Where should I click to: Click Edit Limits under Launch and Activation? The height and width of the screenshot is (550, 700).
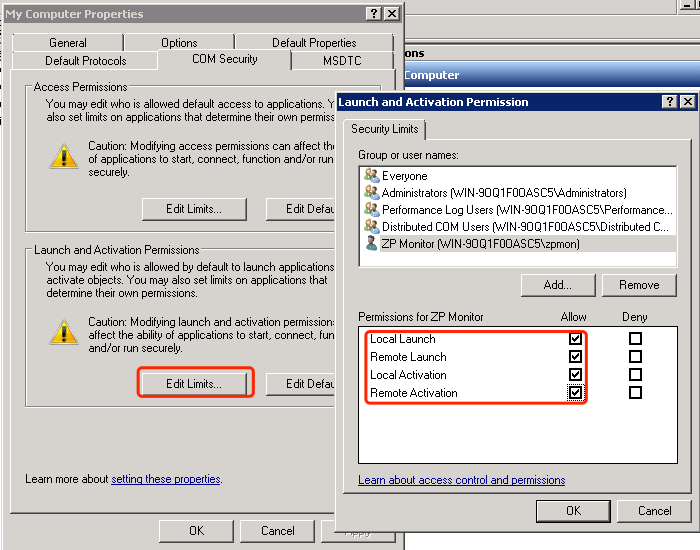click(194, 383)
